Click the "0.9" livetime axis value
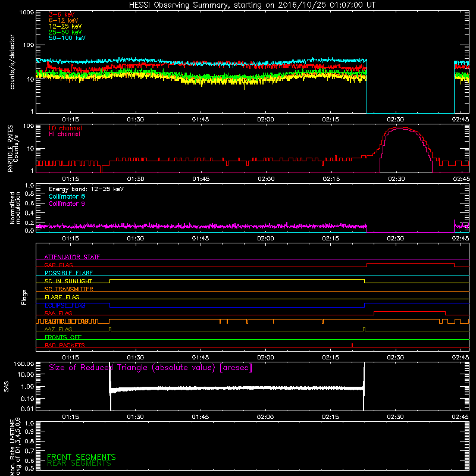The height and width of the screenshot is (476, 476). click(x=29, y=431)
